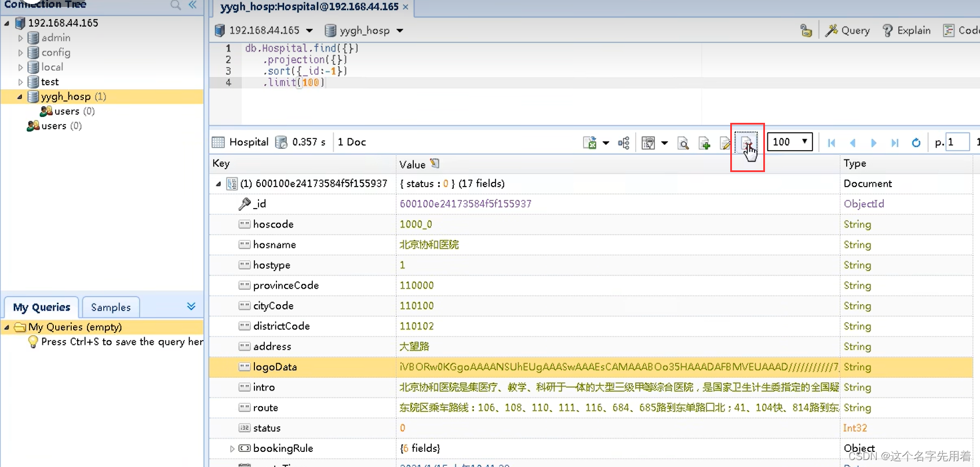Click line 1 db.Hospital.find in editor
The height and width of the screenshot is (467, 980).
point(301,48)
